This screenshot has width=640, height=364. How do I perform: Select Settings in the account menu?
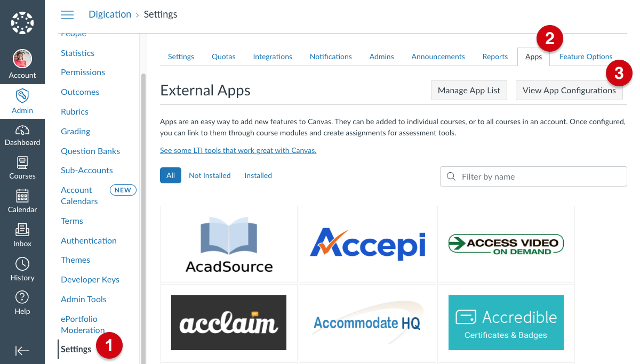point(76,349)
